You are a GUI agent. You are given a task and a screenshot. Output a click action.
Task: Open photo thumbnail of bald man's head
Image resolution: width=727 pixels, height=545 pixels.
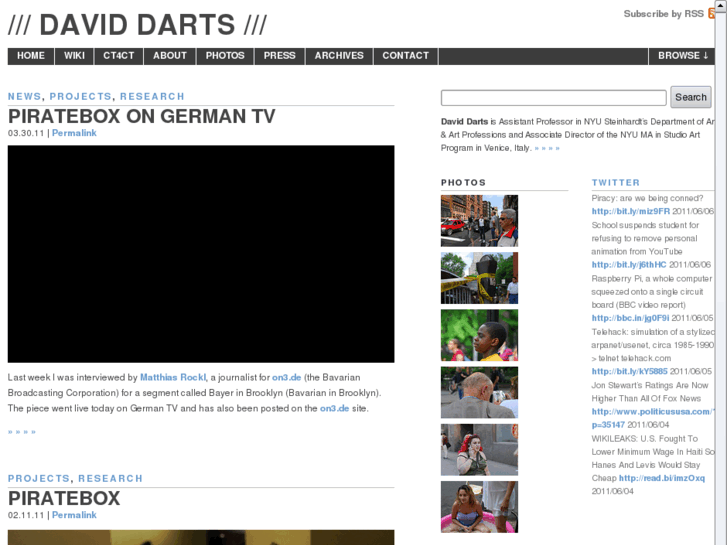point(479,392)
